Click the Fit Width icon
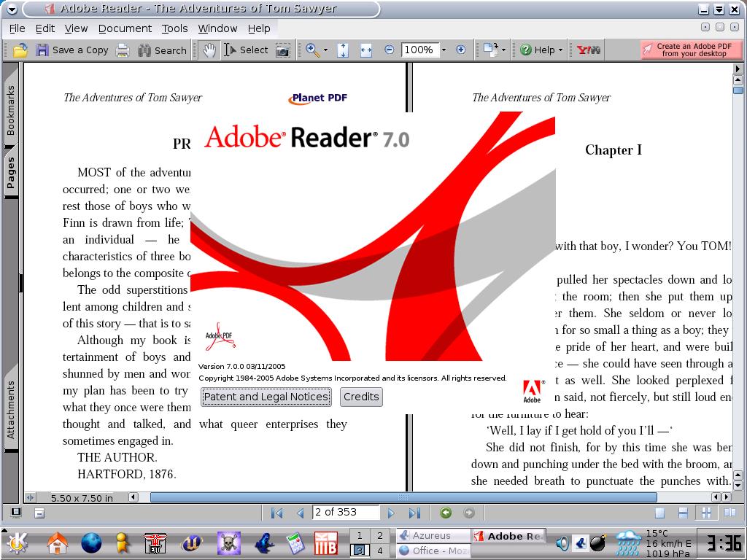 [366, 50]
